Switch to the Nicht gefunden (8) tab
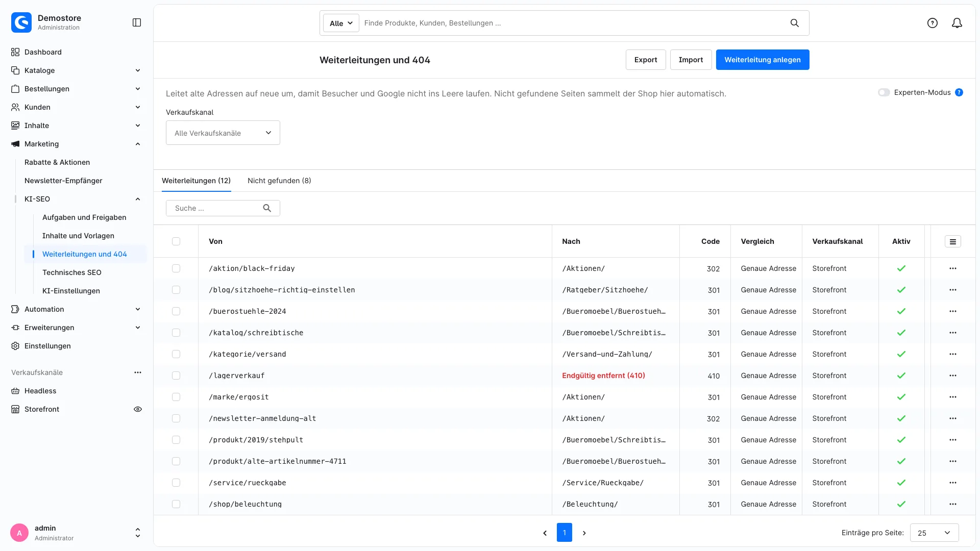The image size is (980, 551). click(279, 181)
